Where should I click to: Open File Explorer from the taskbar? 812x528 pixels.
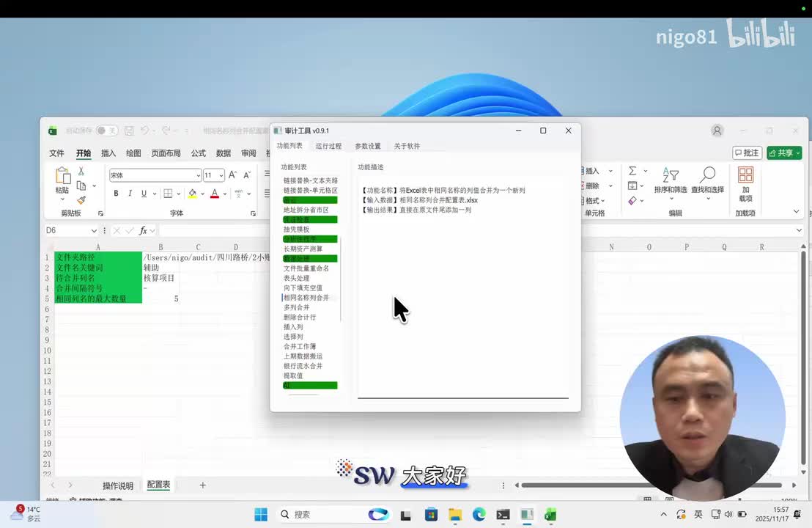455,515
